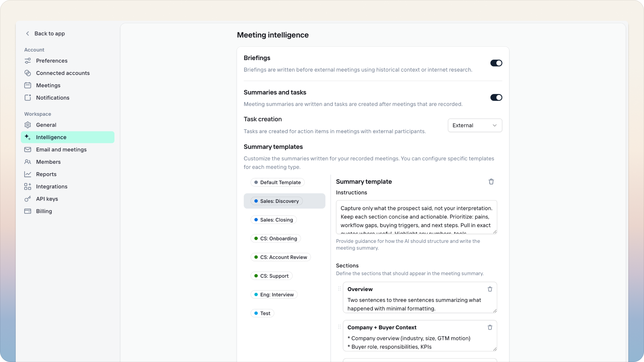Click the Summary templates heading

(273, 147)
